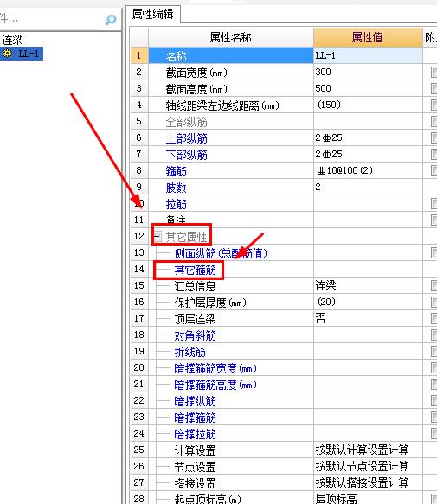Click the search magnifier icon

tap(111, 20)
